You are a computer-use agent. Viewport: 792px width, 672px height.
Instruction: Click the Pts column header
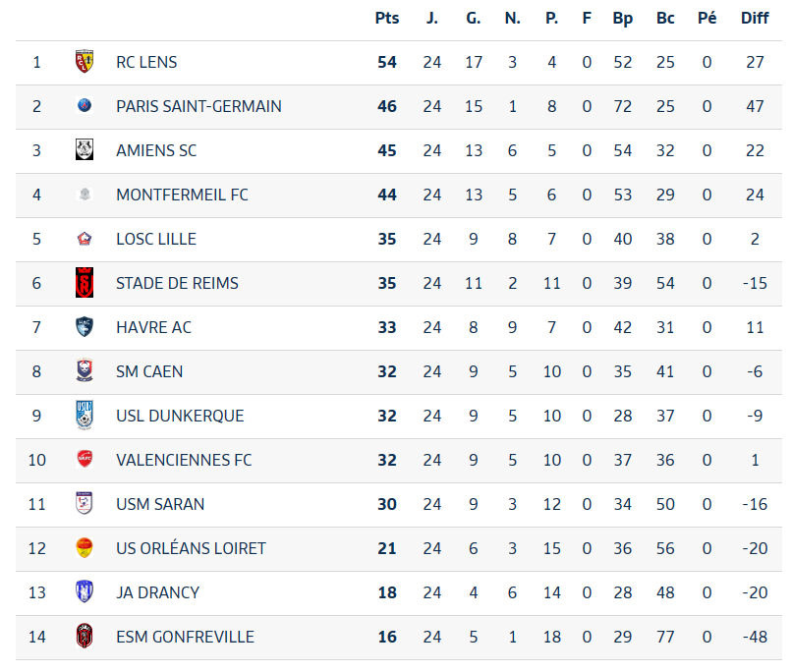pyautogui.click(x=387, y=19)
